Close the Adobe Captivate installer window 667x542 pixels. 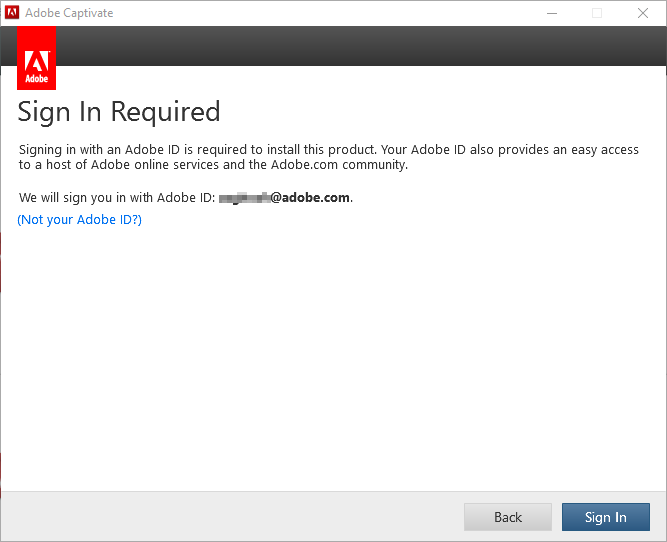coord(642,13)
